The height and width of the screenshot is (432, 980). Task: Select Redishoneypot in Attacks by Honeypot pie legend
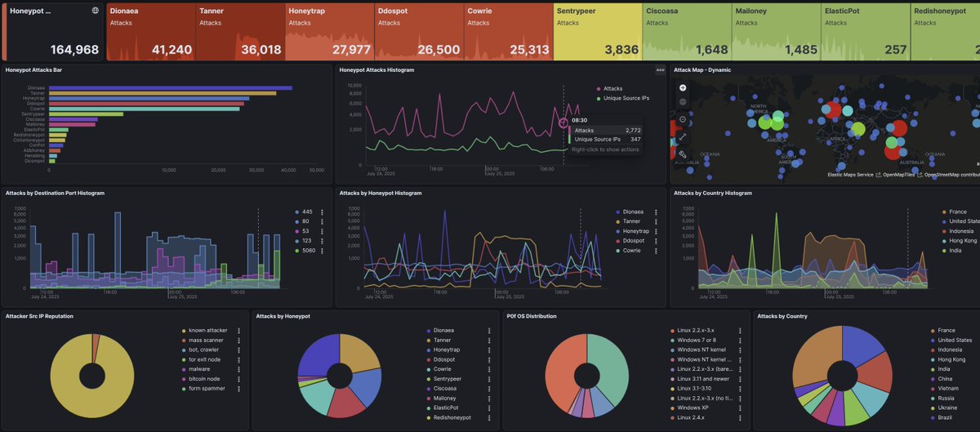453,417
